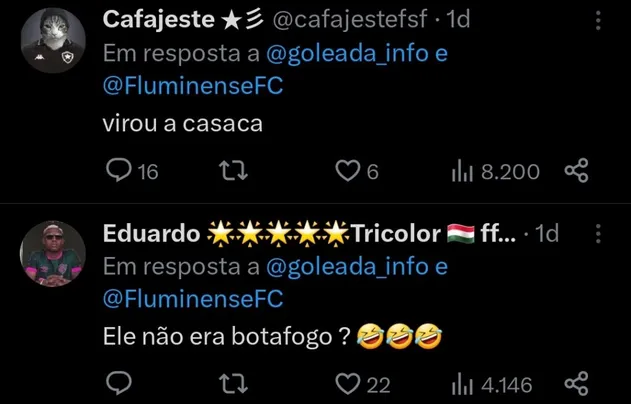Open more options for Cafajeste's tweet
This screenshot has height=404, width=631.
[x=599, y=21]
